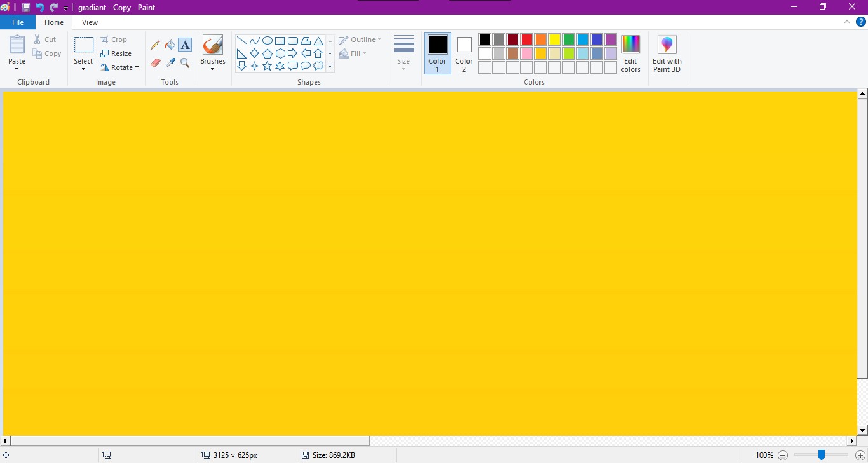Choose the Five-point star shape

click(267, 66)
